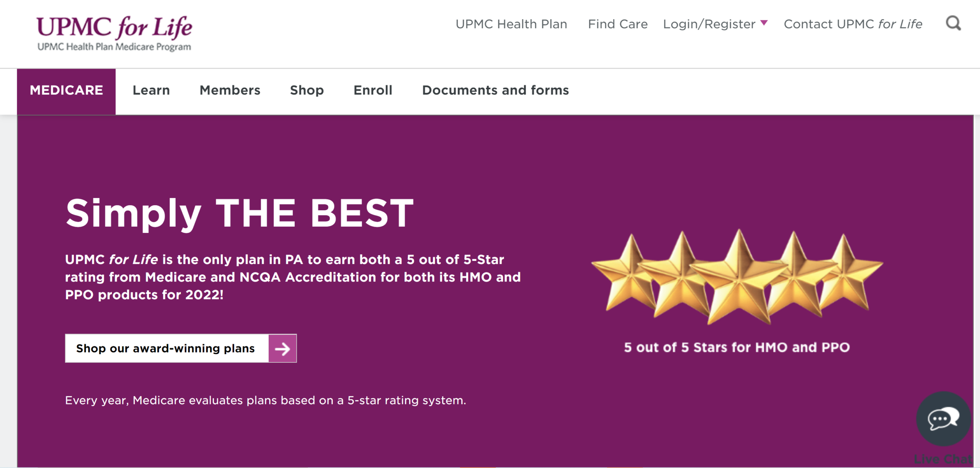Click Shop our award-winning plans button
The height and width of the screenshot is (468, 980).
coord(181,349)
